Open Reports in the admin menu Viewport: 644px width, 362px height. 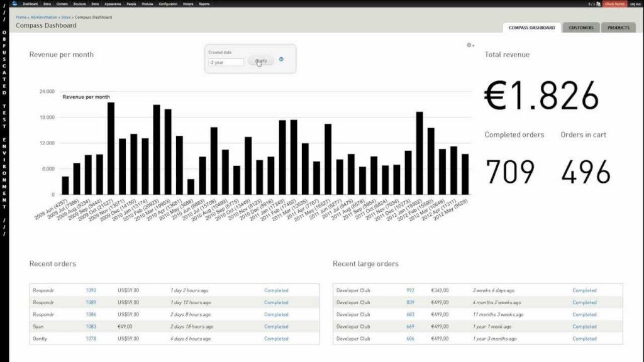204,4
